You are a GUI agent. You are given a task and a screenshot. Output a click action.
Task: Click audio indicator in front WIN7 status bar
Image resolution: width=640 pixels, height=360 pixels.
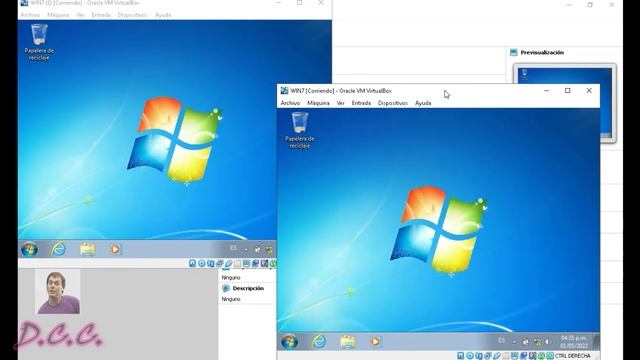(x=479, y=356)
